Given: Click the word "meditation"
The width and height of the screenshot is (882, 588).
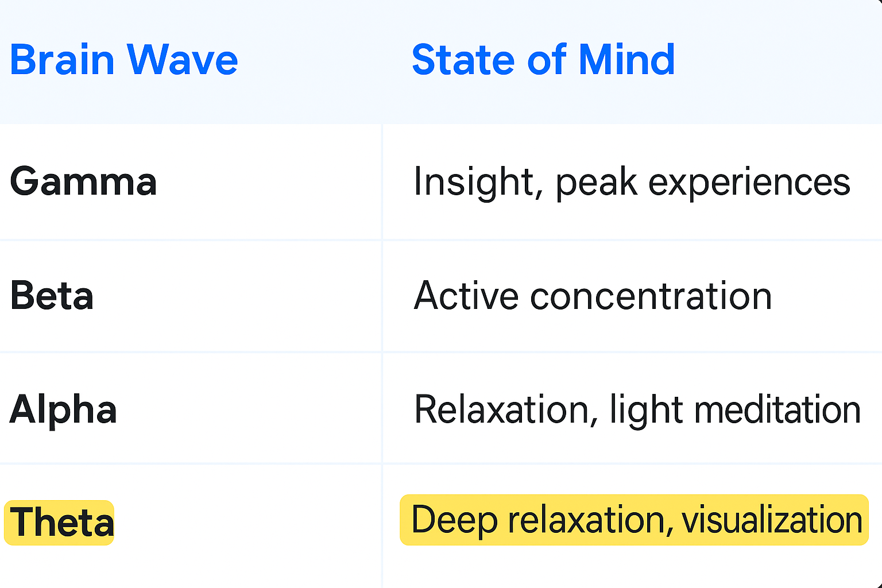Looking at the screenshot, I should (777, 410).
